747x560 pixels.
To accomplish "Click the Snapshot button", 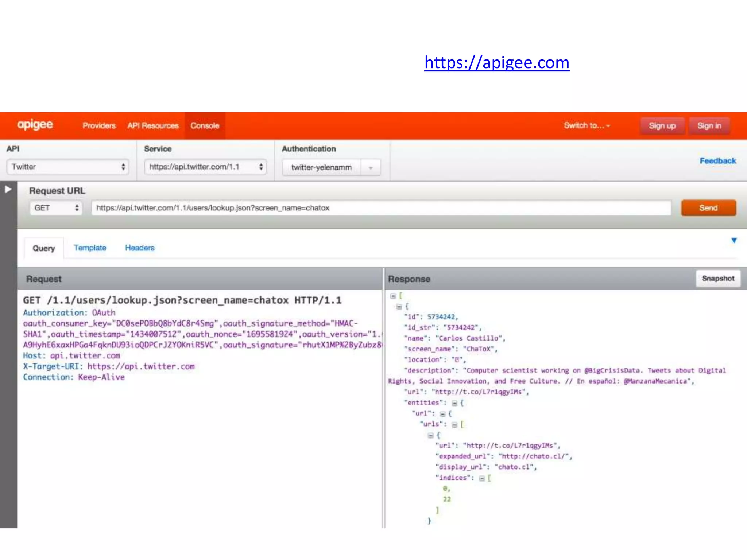I will click(x=718, y=279).
